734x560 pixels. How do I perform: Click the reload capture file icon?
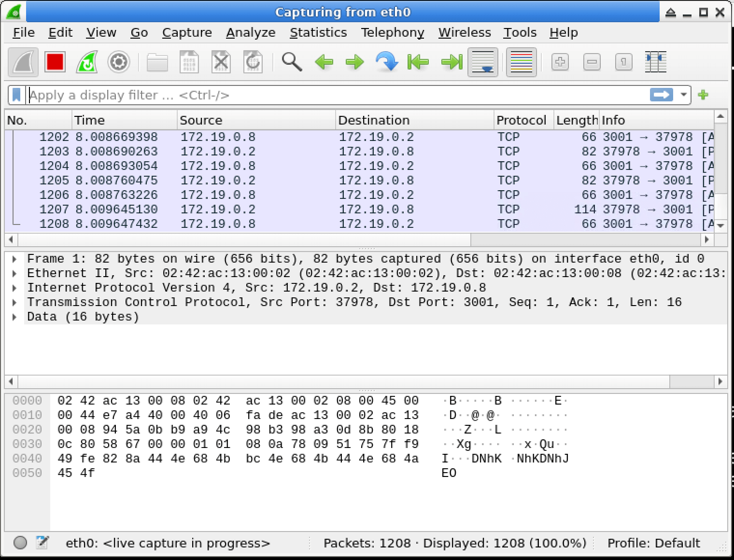click(x=253, y=62)
